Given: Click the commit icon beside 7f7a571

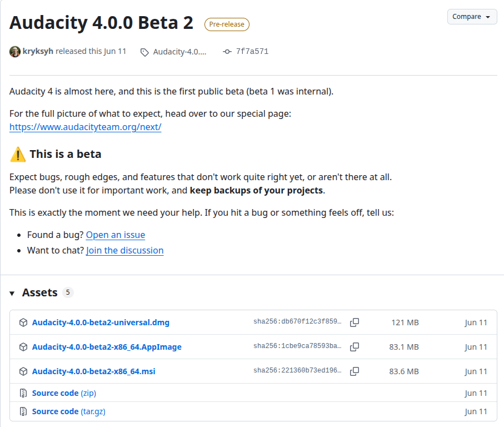Looking at the screenshot, I should (227, 52).
